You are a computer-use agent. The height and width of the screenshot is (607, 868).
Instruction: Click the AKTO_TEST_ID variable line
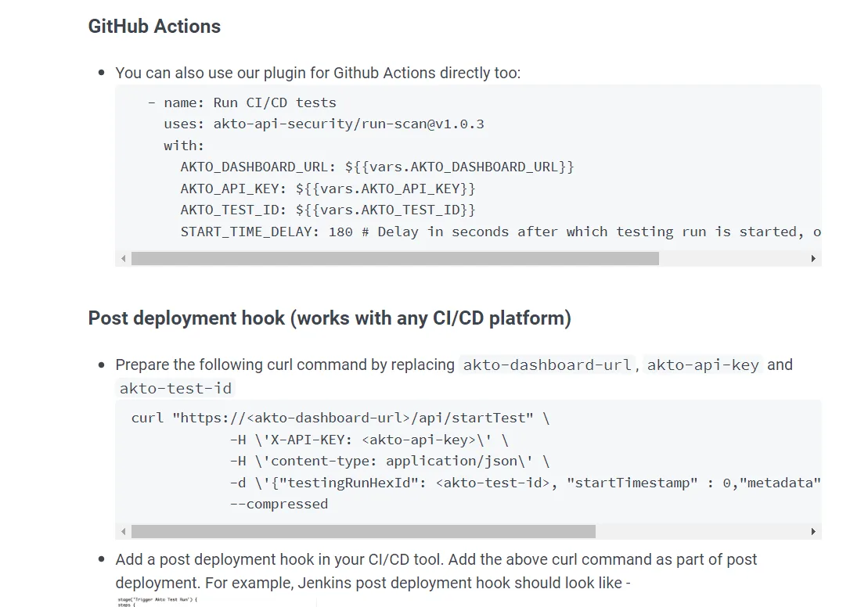point(328,210)
